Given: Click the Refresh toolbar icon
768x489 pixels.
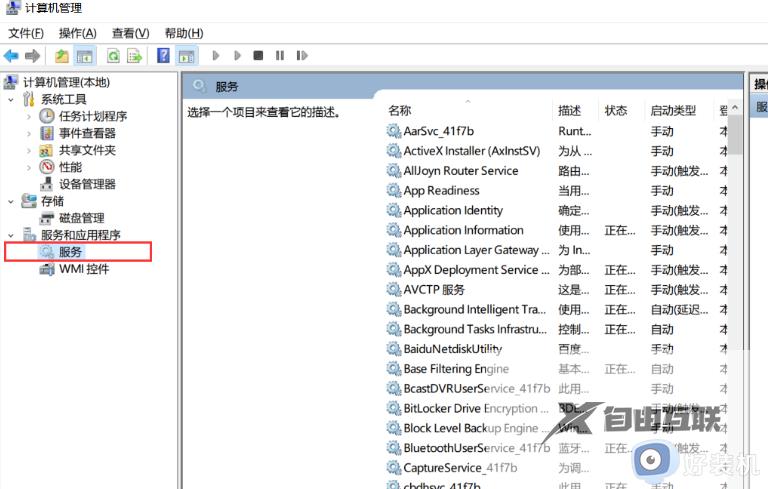Looking at the screenshot, I should coord(113,56).
